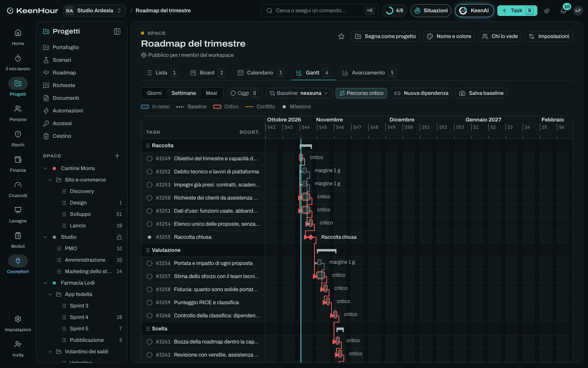This screenshot has width=588, height=368.
Task: Collapse the Cantine Morra space
Action: [x=45, y=168]
